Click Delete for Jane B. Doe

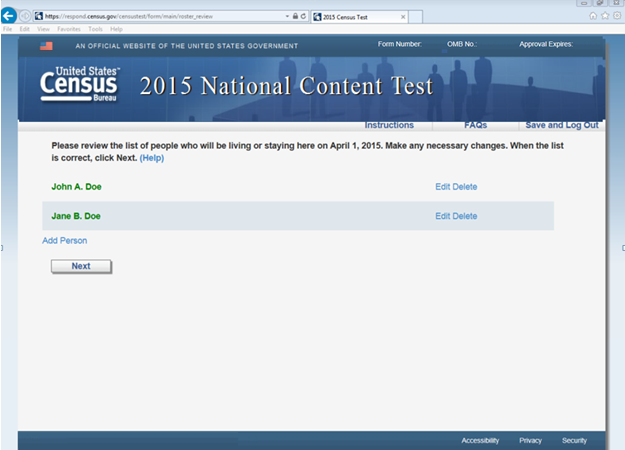point(465,216)
